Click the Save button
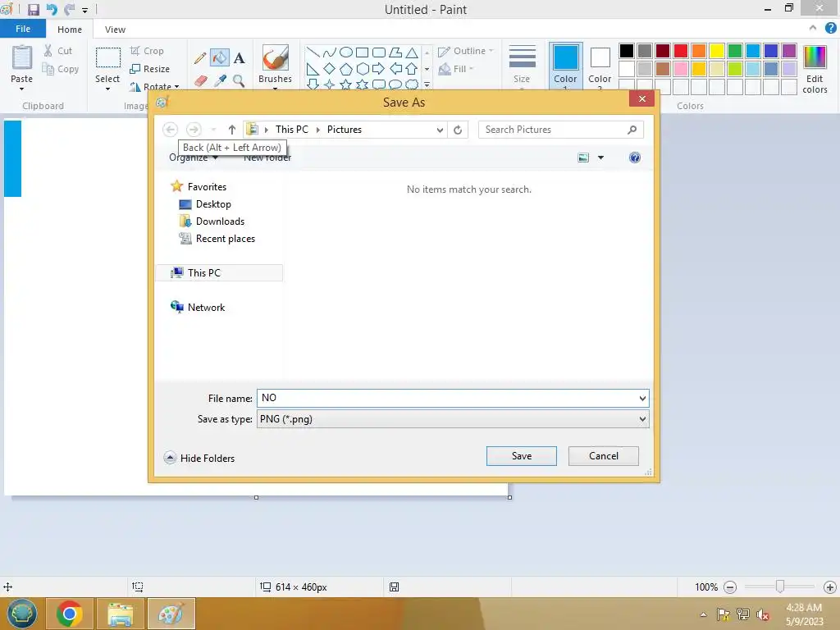Image resolution: width=840 pixels, height=630 pixels. click(521, 456)
